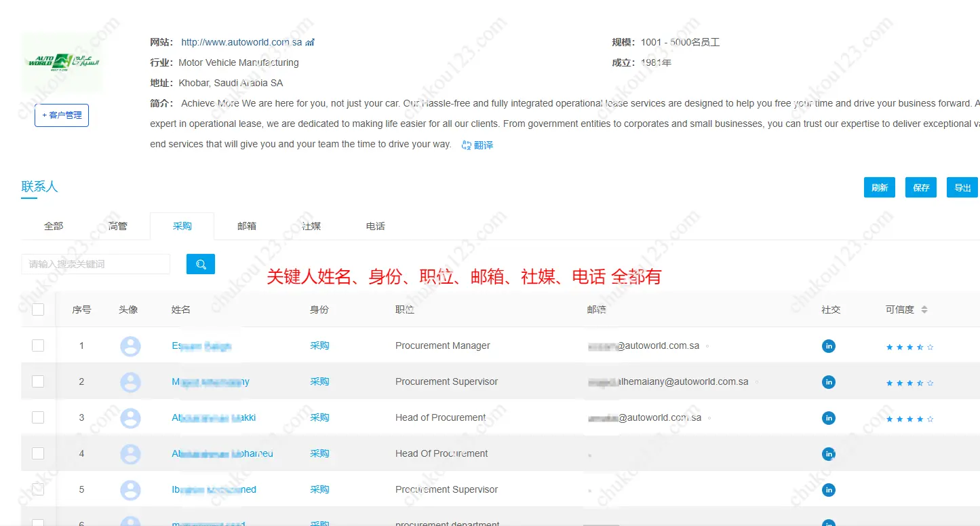
Task: Open LinkedIn icon for row 3
Action: pos(828,418)
